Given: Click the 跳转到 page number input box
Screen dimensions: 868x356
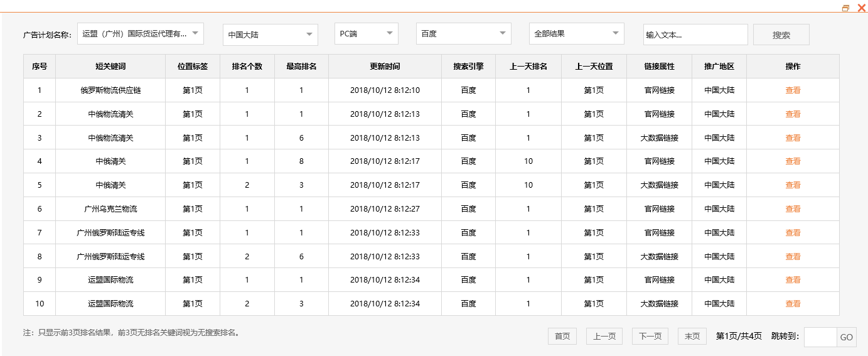Looking at the screenshot, I should click(820, 337).
